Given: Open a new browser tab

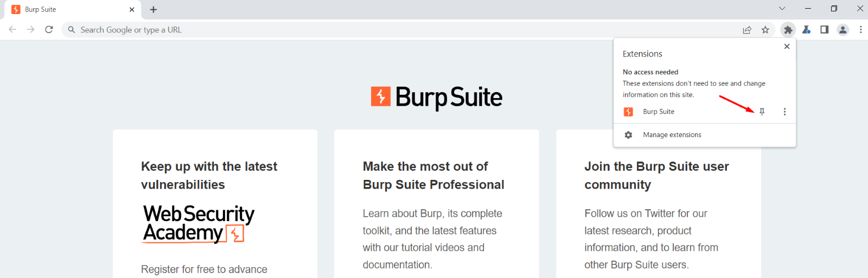Looking at the screenshot, I should click(154, 9).
